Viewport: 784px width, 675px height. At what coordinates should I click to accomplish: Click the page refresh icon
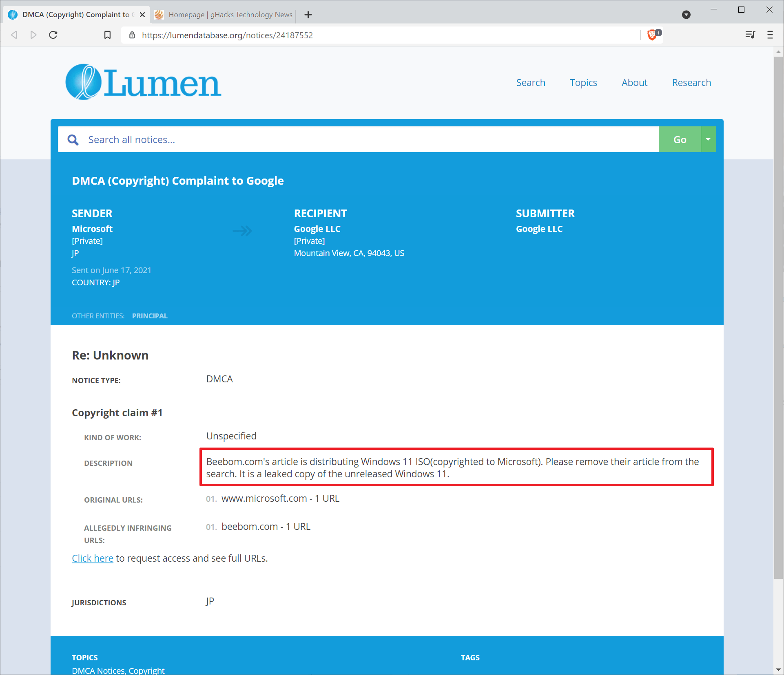tap(55, 35)
